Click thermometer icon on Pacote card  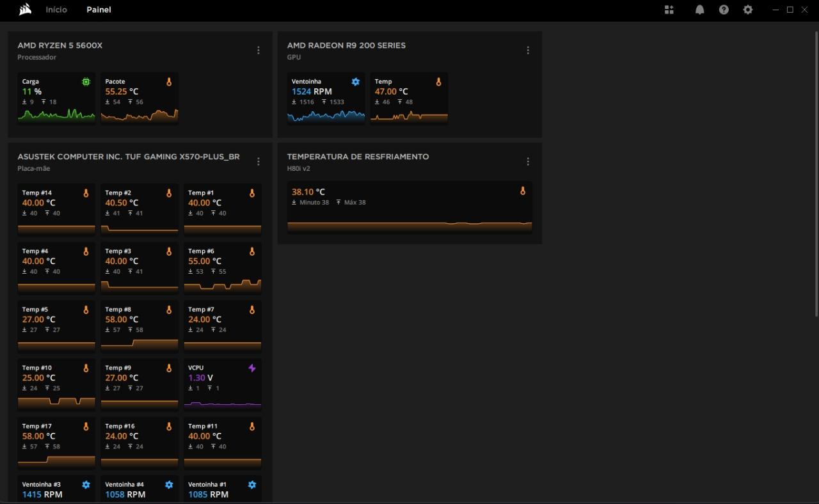(169, 82)
